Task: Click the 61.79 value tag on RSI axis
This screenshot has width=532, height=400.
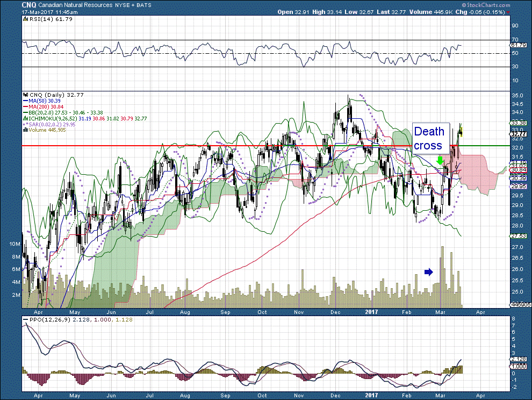Action: pyautogui.click(x=519, y=45)
